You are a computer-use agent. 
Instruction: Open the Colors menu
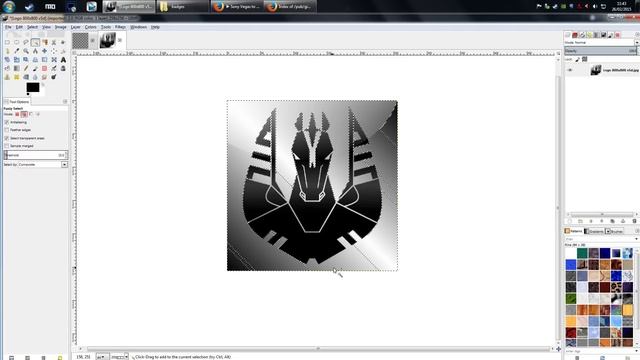pyautogui.click(x=91, y=27)
